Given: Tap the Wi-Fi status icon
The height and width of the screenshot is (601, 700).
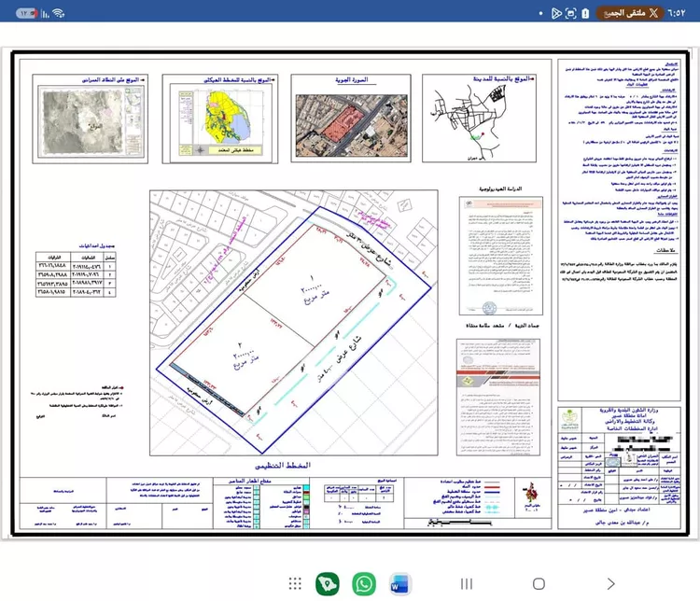Looking at the screenshot, I should [x=59, y=13].
